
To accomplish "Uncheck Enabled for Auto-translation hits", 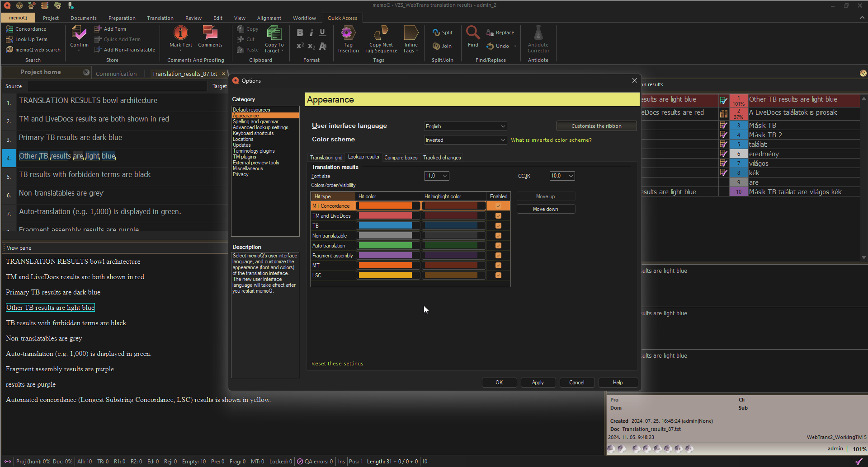I will point(498,245).
